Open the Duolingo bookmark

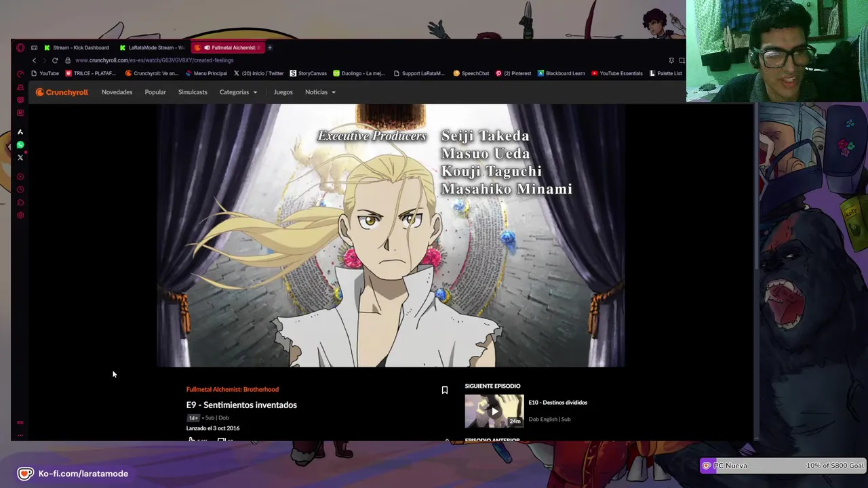(x=359, y=73)
